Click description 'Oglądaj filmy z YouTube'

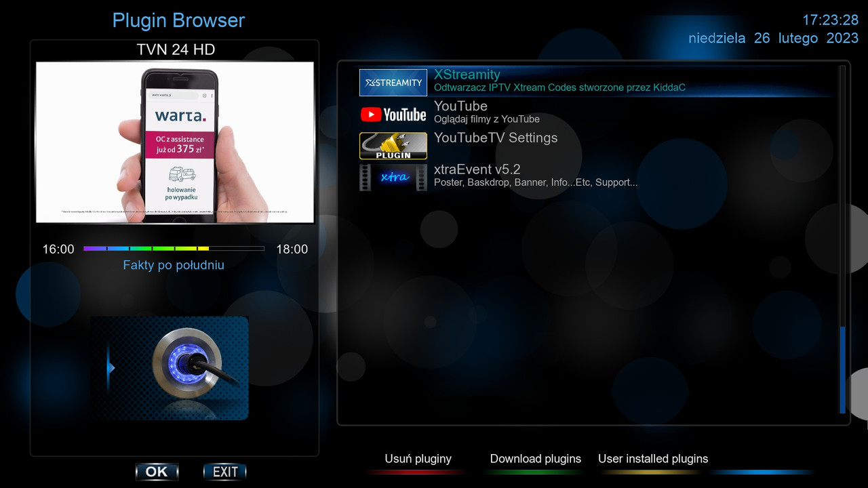click(487, 119)
